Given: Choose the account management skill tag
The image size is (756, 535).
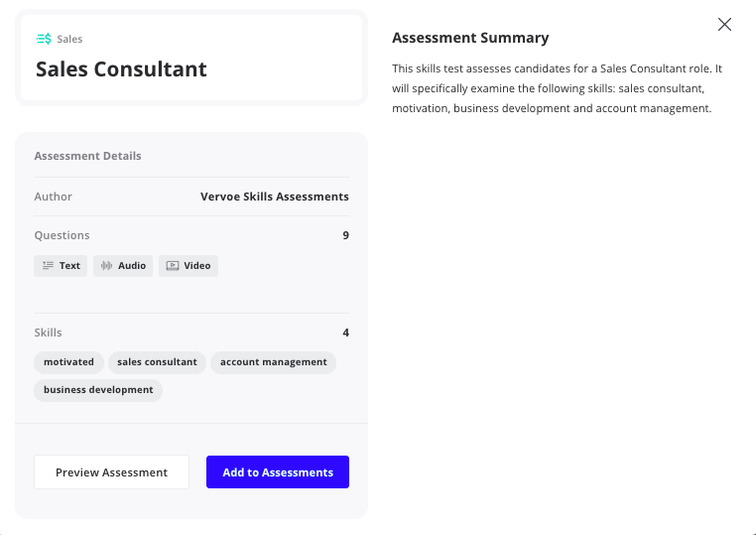Looking at the screenshot, I should (x=273, y=362).
